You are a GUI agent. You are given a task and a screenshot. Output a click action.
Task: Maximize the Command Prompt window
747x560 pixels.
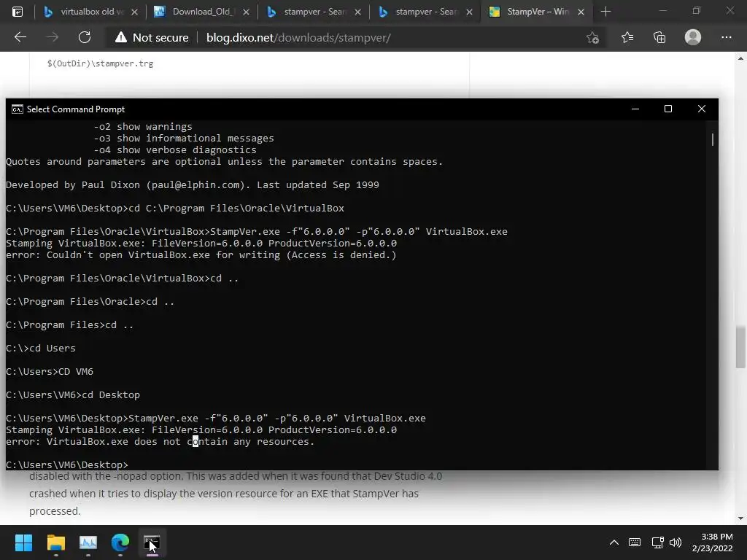(668, 109)
